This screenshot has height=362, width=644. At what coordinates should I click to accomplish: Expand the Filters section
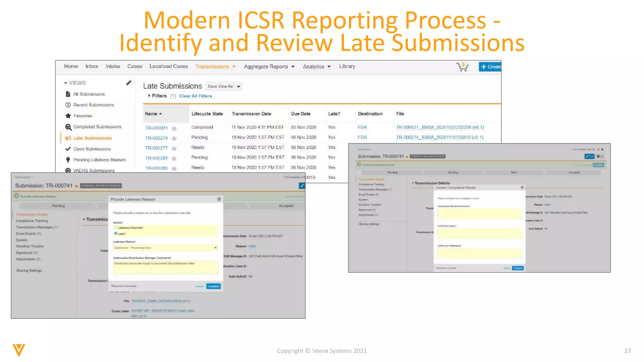point(149,96)
